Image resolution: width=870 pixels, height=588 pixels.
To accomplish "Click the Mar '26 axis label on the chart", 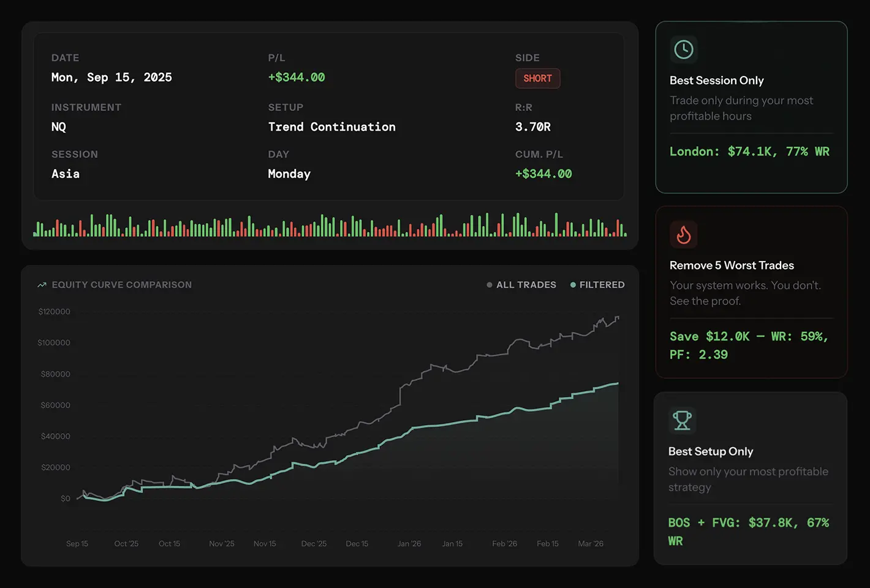I will coord(590,543).
